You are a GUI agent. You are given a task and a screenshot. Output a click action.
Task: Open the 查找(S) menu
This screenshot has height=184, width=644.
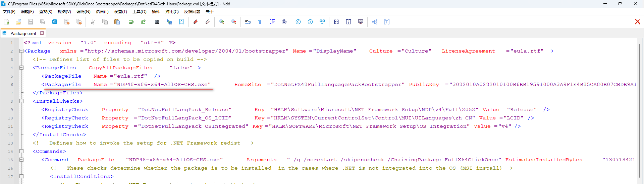(x=46, y=12)
